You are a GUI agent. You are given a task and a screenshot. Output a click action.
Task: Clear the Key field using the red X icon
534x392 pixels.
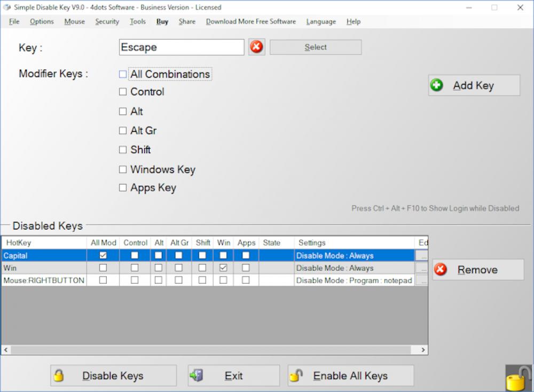coord(256,47)
